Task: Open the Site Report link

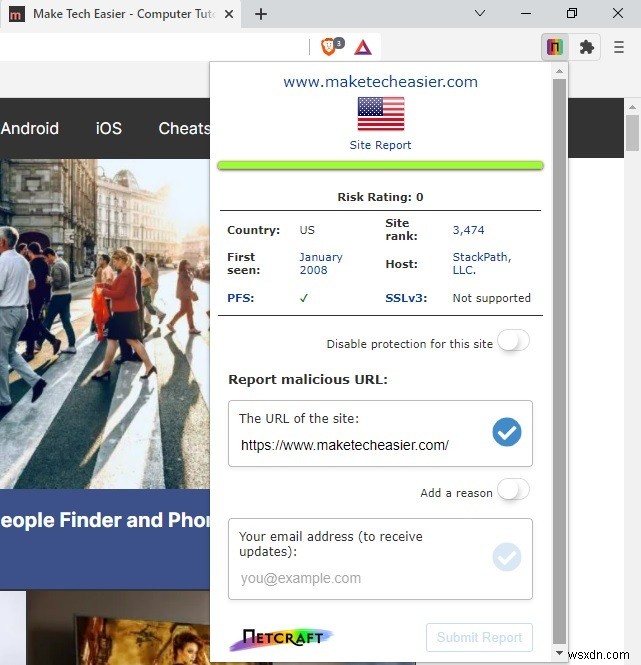Action: pyautogui.click(x=381, y=145)
